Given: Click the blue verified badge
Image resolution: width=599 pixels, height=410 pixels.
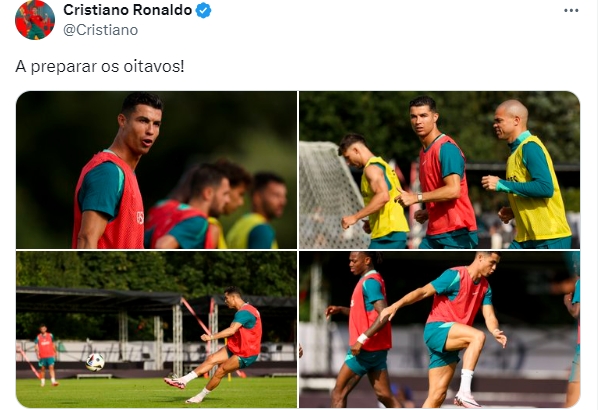Looking at the screenshot, I should click(203, 10).
